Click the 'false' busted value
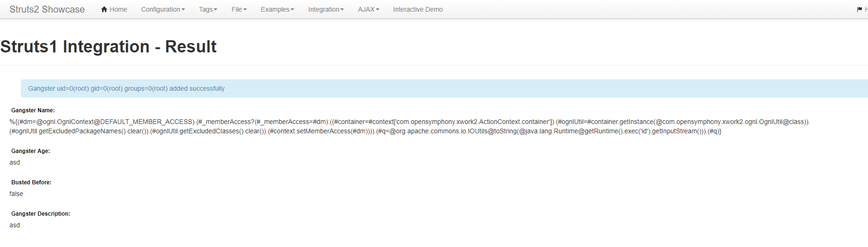 pyautogui.click(x=16, y=194)
